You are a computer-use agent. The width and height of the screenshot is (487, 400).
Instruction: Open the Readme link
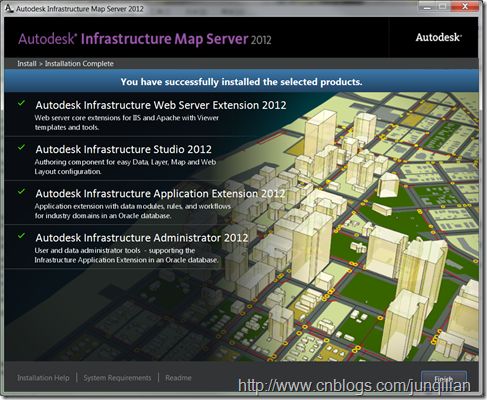pos(178,378)
